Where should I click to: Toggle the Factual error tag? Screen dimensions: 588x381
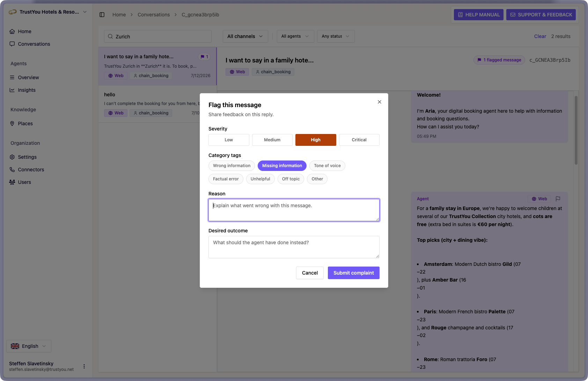click(x=226, y=179)
